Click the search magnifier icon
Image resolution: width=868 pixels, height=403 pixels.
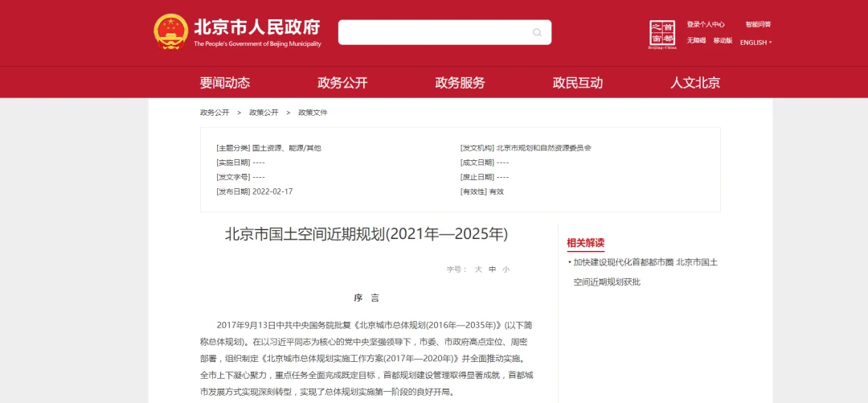coord(537,33)
